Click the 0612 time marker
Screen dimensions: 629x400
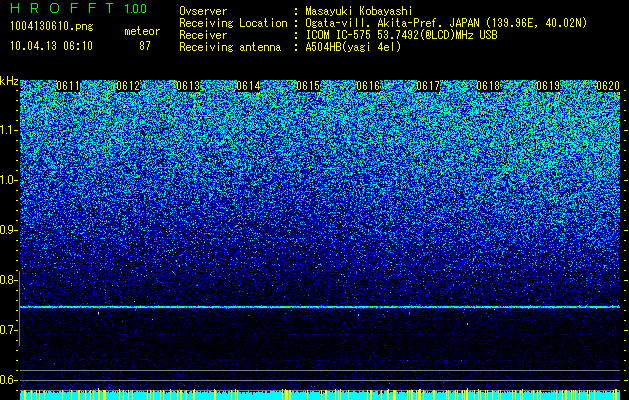point(128,86)
